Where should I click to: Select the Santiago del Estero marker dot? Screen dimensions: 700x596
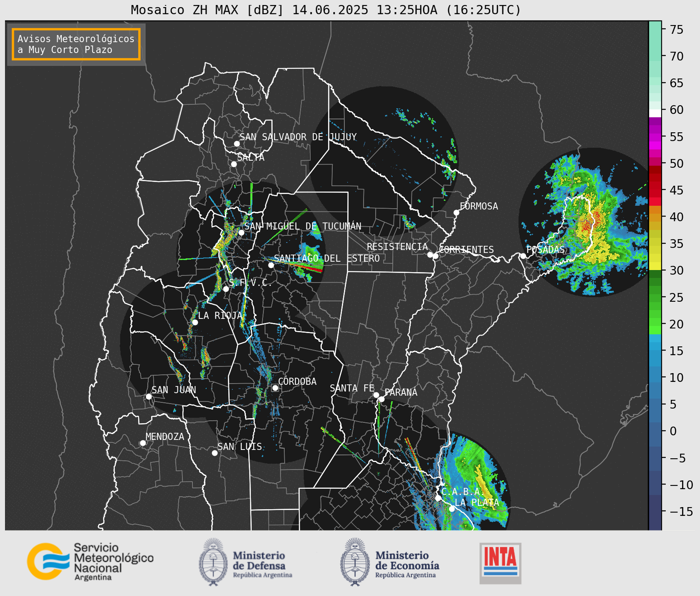[x=271, y=265]
